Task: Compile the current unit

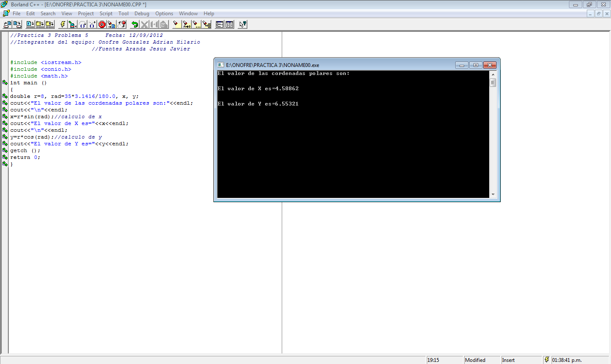Action: tap(30, 24)
